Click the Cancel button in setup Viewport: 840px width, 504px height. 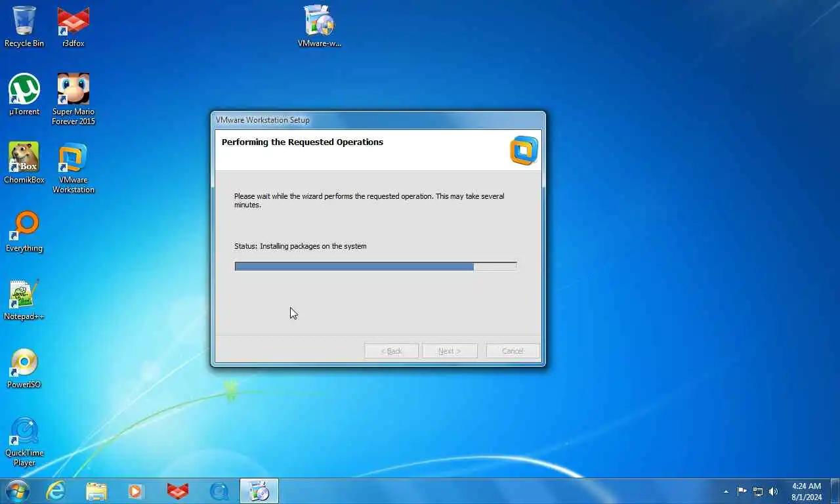[x=513, y=351]
